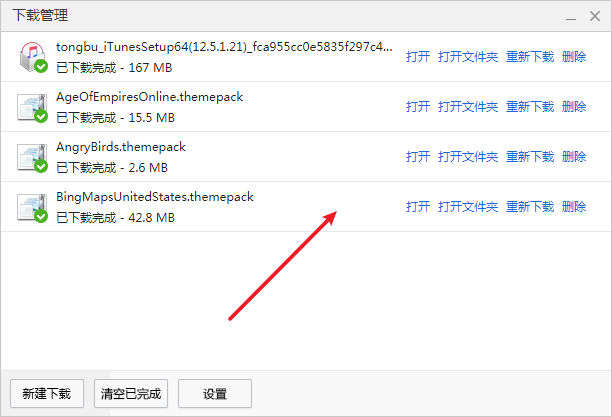612x417 pixels.
Task: Delete the BingMapsUnitedStates.themepack entry
Action: (x=574, y=207)
